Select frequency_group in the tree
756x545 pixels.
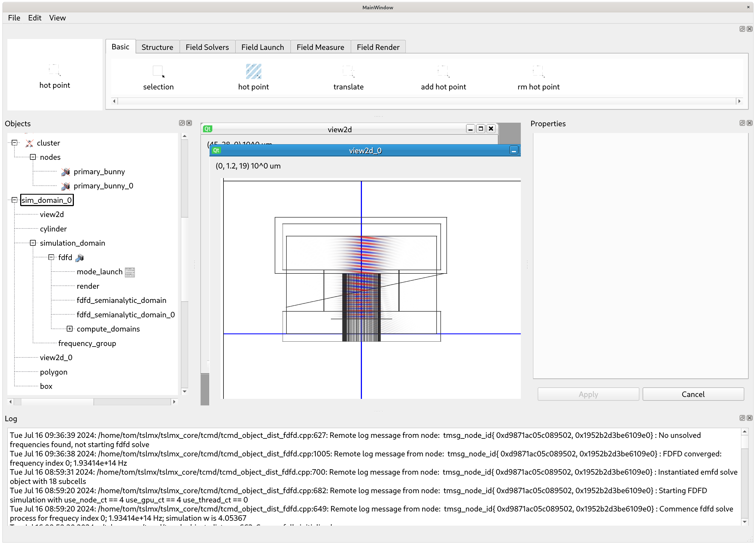(87, 343)
